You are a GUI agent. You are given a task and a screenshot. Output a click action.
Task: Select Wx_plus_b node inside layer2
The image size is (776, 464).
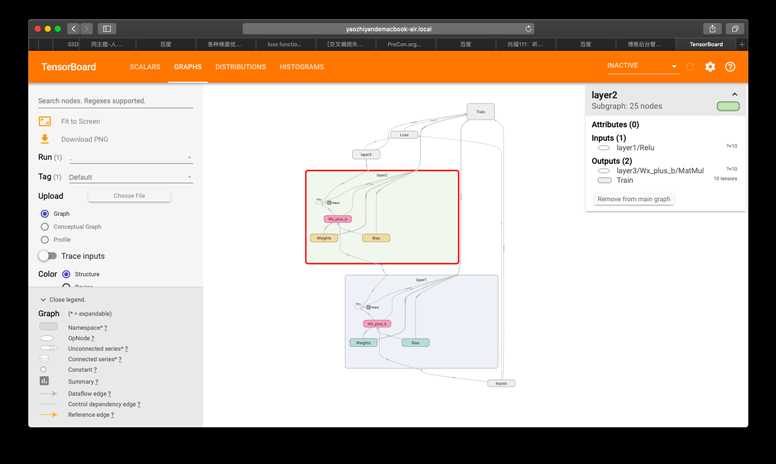point(338,219)
